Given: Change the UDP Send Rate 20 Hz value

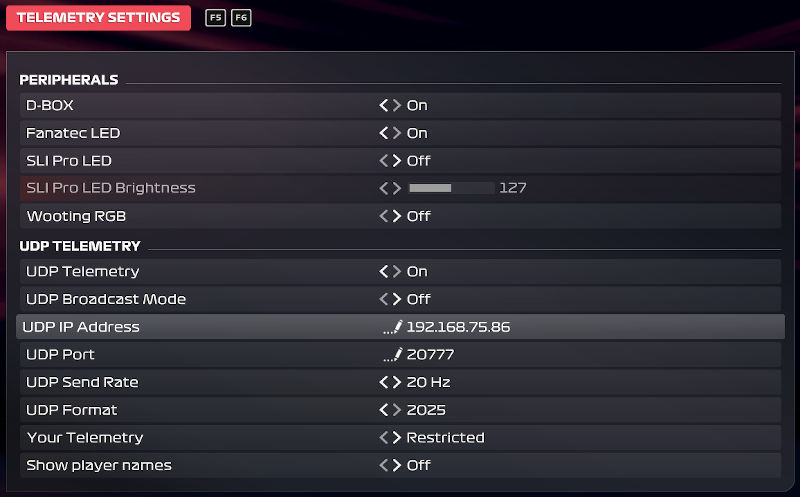Looking at the screenshot, I should (428, 382).
